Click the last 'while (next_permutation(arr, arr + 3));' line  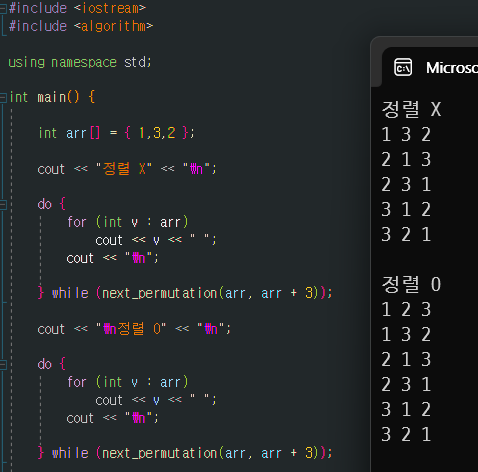click(x=185, y=453)
